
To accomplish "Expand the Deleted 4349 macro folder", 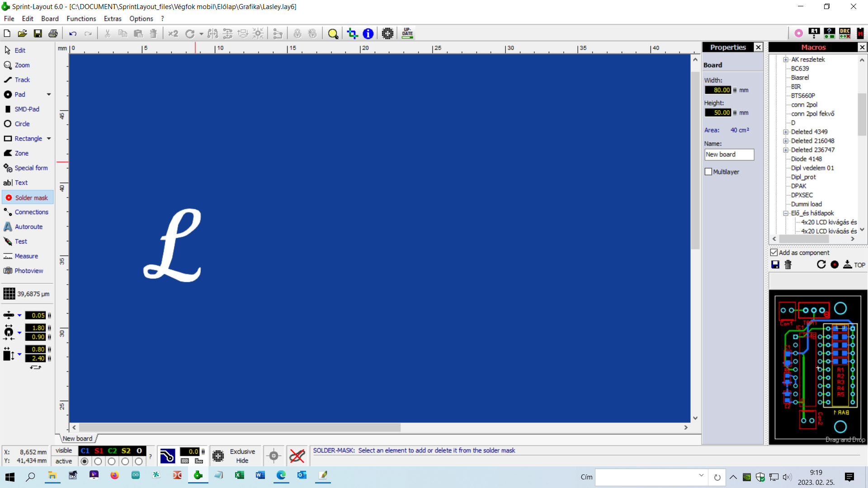I will coord(786,132).
